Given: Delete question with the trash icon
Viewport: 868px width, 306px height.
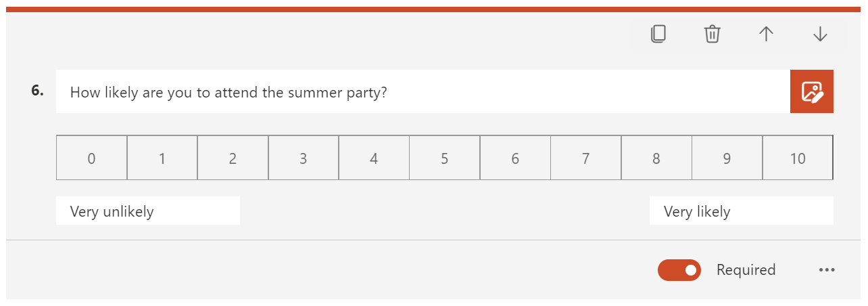Looking at the screenshot, I should pos(712,34).
